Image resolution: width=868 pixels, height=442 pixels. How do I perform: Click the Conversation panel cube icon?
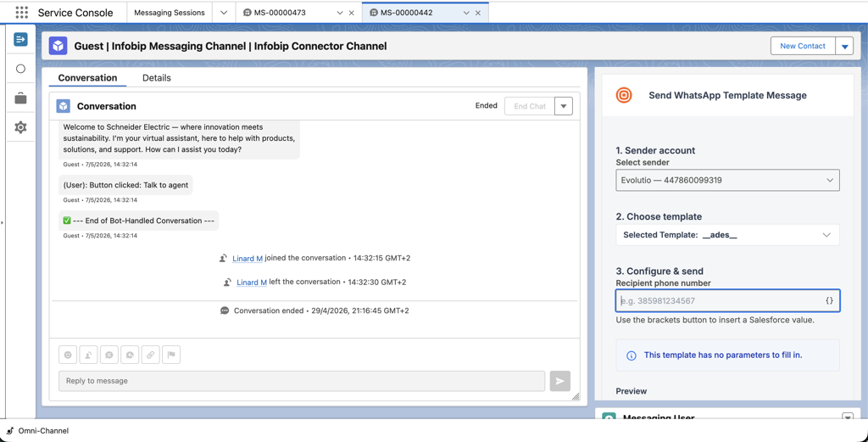coord(64,106)
